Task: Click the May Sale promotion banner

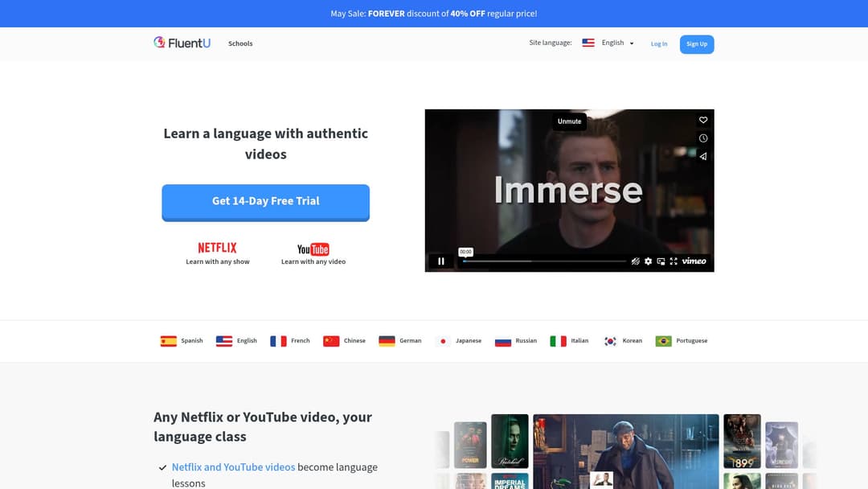Action: tap(434, 14)
